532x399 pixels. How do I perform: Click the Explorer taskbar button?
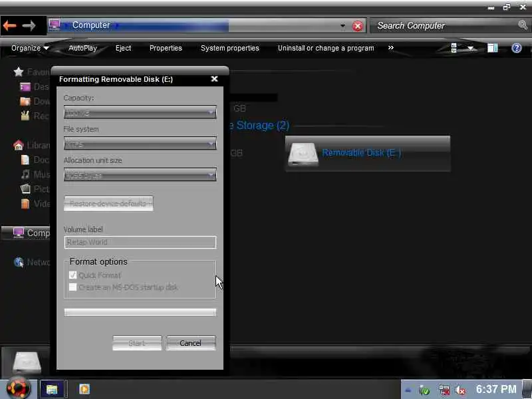tap(52, 389)
